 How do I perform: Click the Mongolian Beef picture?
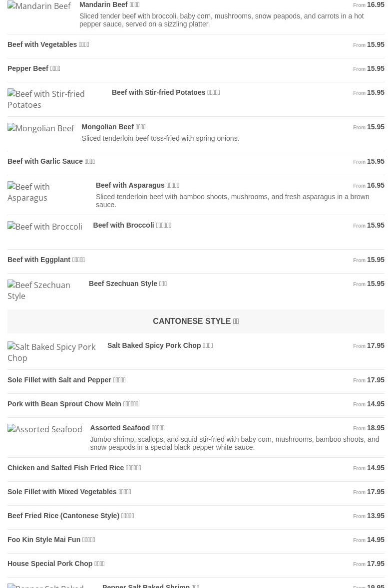pos(40,128)
